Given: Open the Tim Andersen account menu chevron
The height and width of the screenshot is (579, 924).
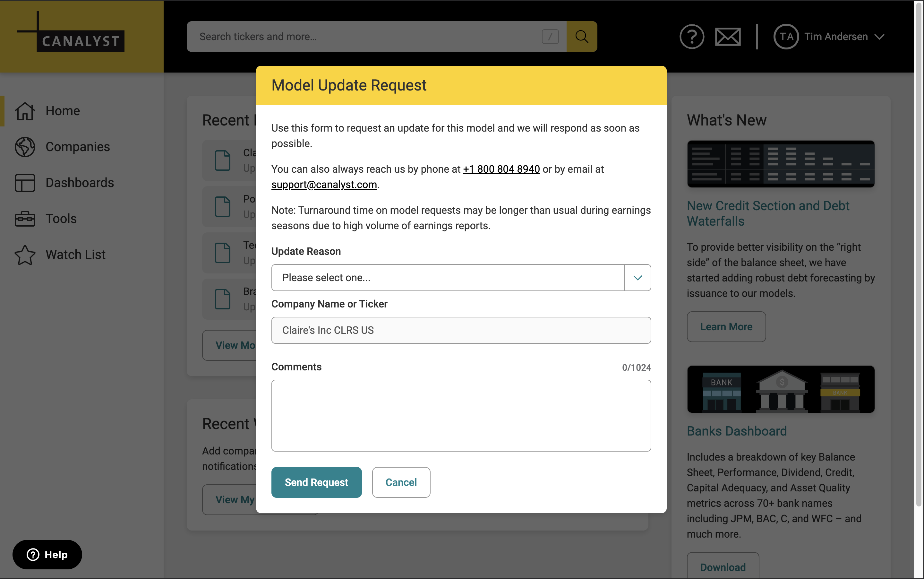Looking at the screenshot, I should (880, 37).
